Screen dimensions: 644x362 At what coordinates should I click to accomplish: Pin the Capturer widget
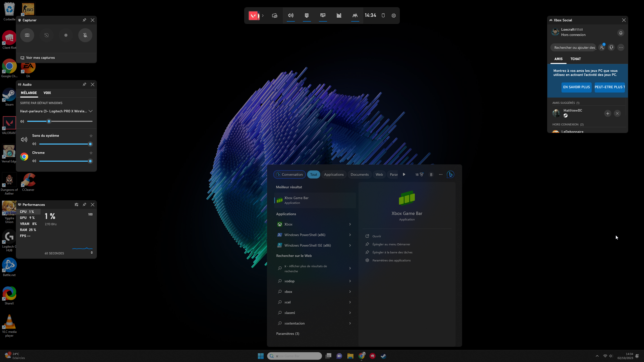pos(85,20)
